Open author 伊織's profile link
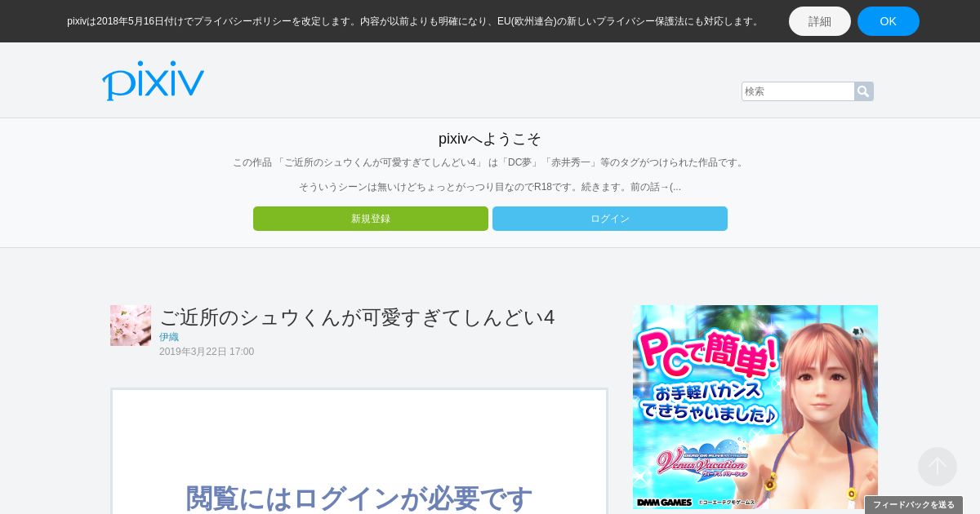This screenshot has width=980, height=514. click(x=169, y=337)
